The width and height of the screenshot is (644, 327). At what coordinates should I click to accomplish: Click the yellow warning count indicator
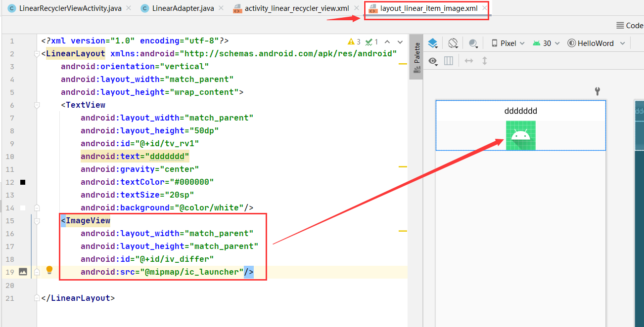click(354, 42)
